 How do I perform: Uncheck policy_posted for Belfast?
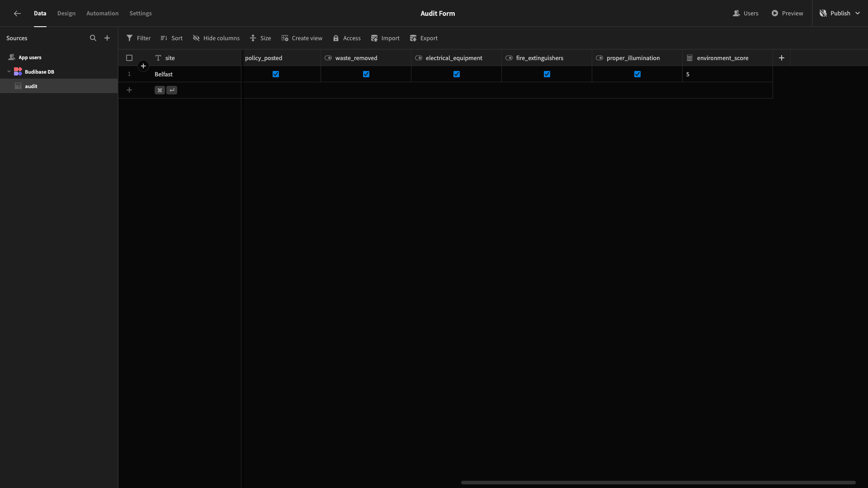tap(276, 74)
